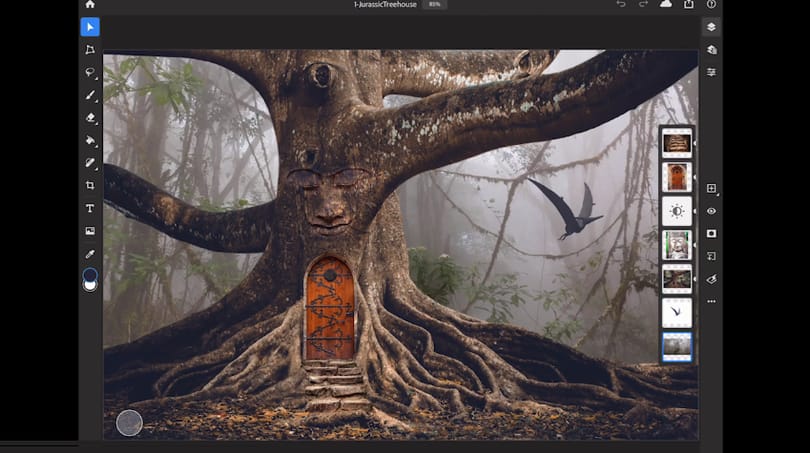The width and height of the screenshot is (810, 453).
Task: Select the Paint Bucket fill tool
Action: (90, 140)
